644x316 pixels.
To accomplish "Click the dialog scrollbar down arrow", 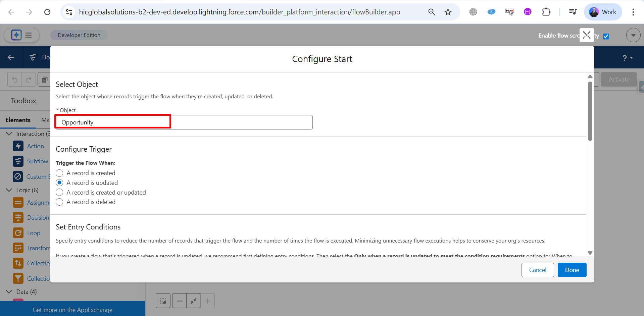I will click(x=590, y=253).
